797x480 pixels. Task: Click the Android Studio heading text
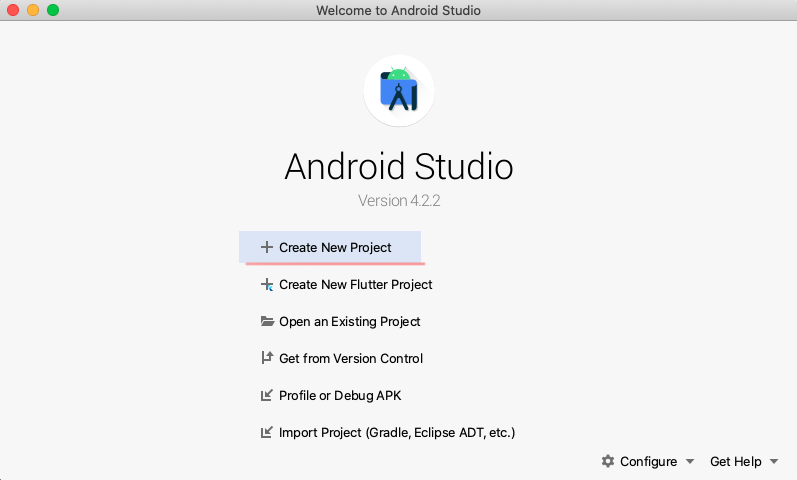point(399,166)
